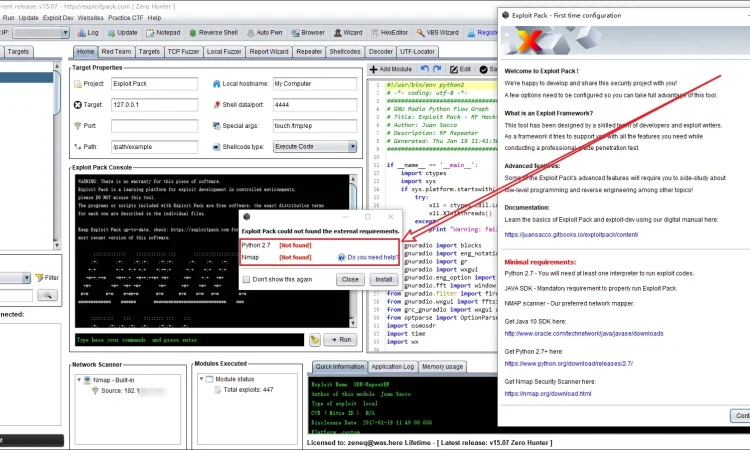This screenshot has height=450, width=750.
Task: Start Auto Pwn from toolbar
Action: click(x=265, y=33)
